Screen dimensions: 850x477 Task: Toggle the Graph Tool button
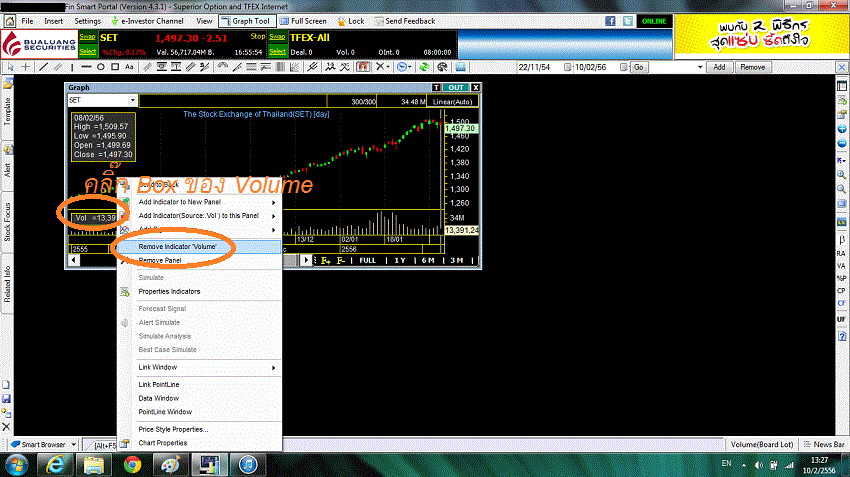coord(246,21)
